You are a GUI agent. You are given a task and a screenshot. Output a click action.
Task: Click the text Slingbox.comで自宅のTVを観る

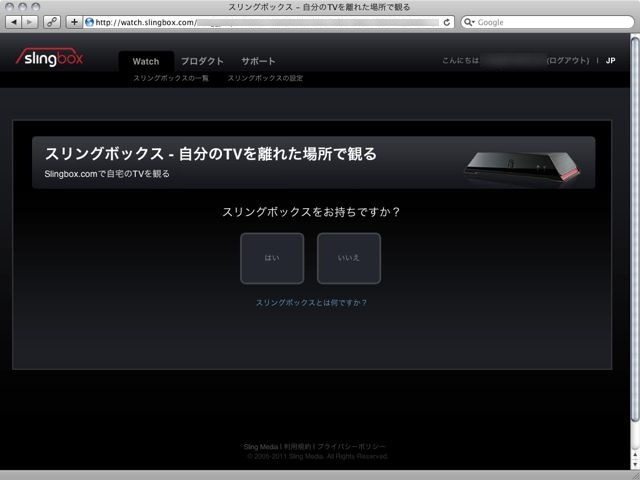107,174
